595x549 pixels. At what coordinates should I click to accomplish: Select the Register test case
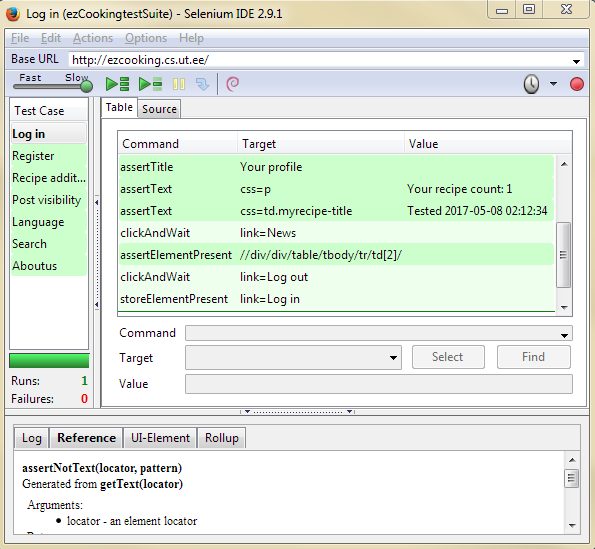(49, 156)
